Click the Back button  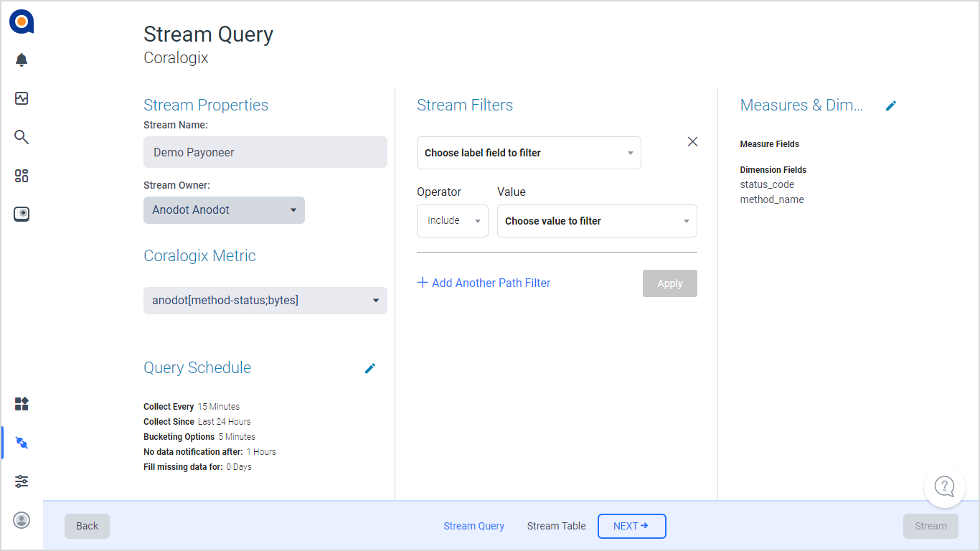coord(87,526)
